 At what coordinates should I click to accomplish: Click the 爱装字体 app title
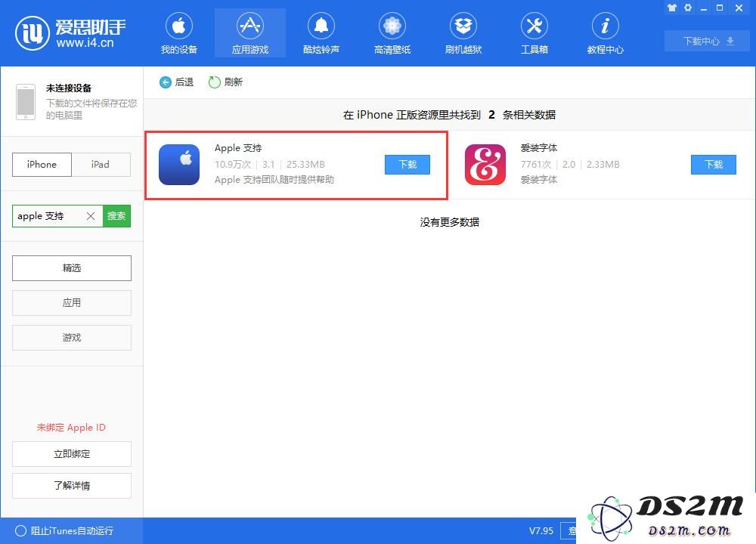(x=539, y=148)
